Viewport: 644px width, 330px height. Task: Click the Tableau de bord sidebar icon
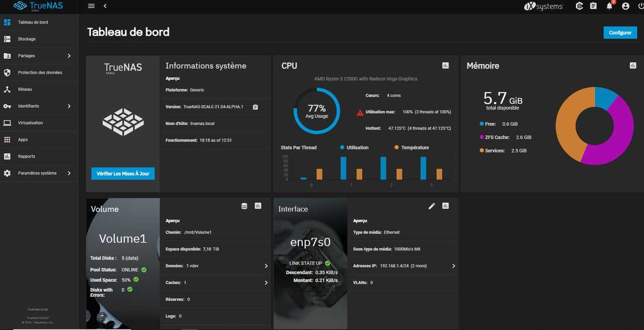(7, 22)
